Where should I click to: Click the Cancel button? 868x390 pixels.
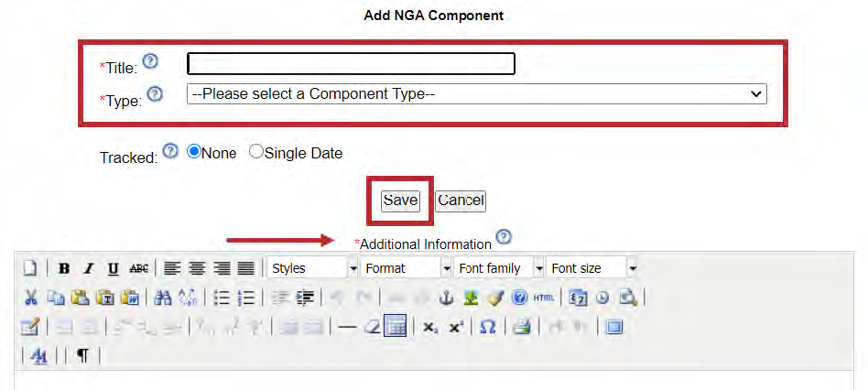(460, 200)
